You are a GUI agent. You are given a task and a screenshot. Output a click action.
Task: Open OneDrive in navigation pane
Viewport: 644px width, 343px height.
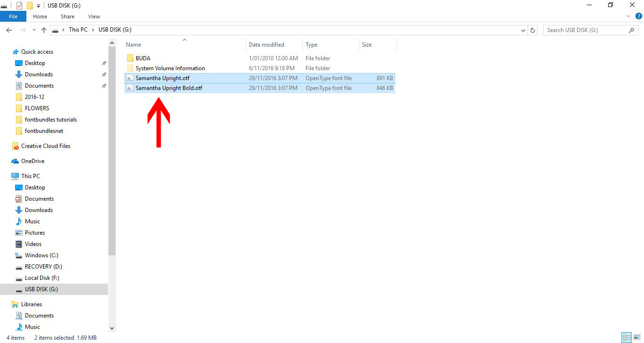(33, 161)
